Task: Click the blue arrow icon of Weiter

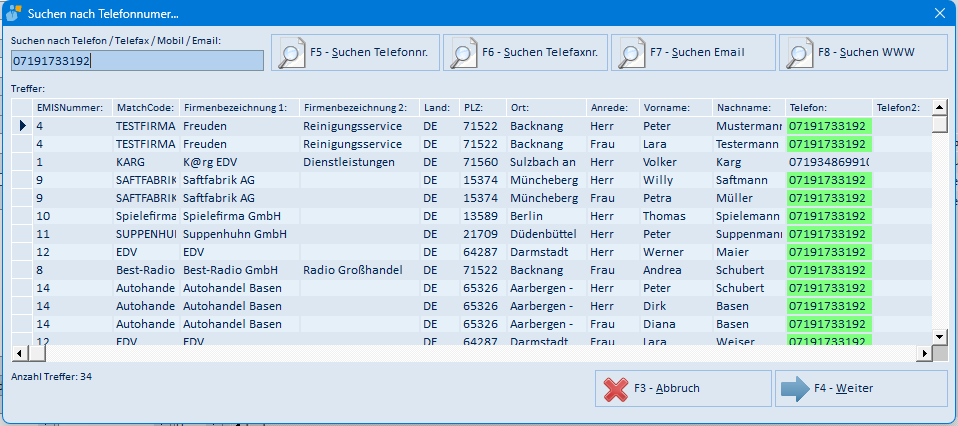Action: click(x=795, y=389)
